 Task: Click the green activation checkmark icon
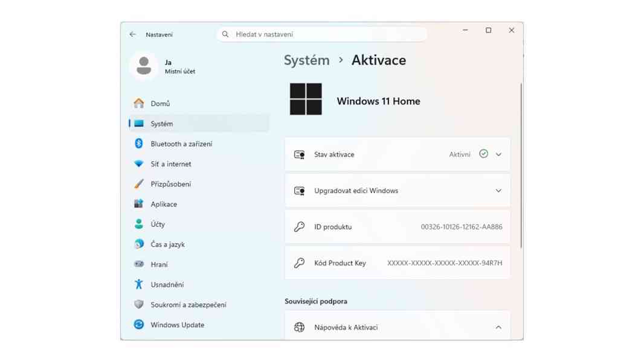pos(483,154)
